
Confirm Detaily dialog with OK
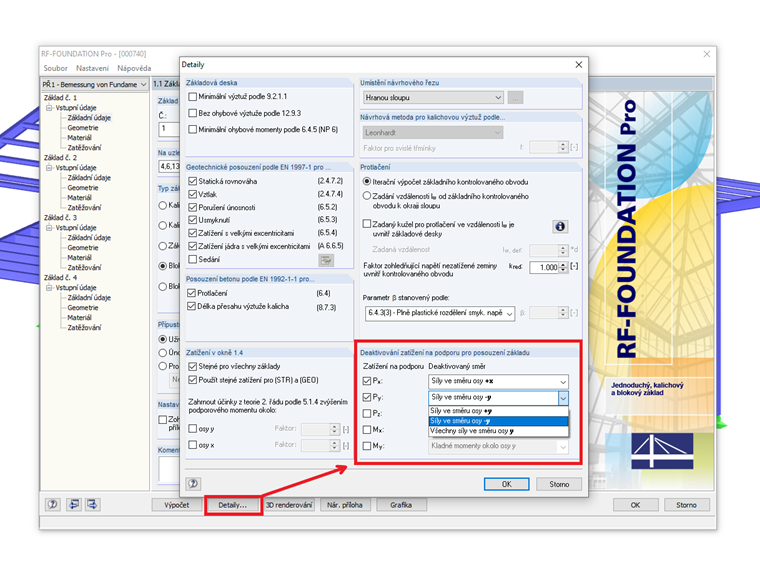(x=507, y=484)
